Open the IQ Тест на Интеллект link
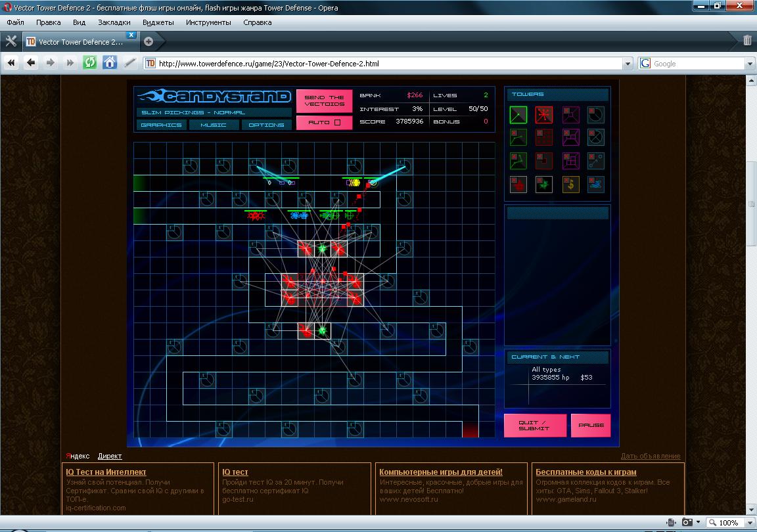This screenshot has width=757, height=532. 106,472
